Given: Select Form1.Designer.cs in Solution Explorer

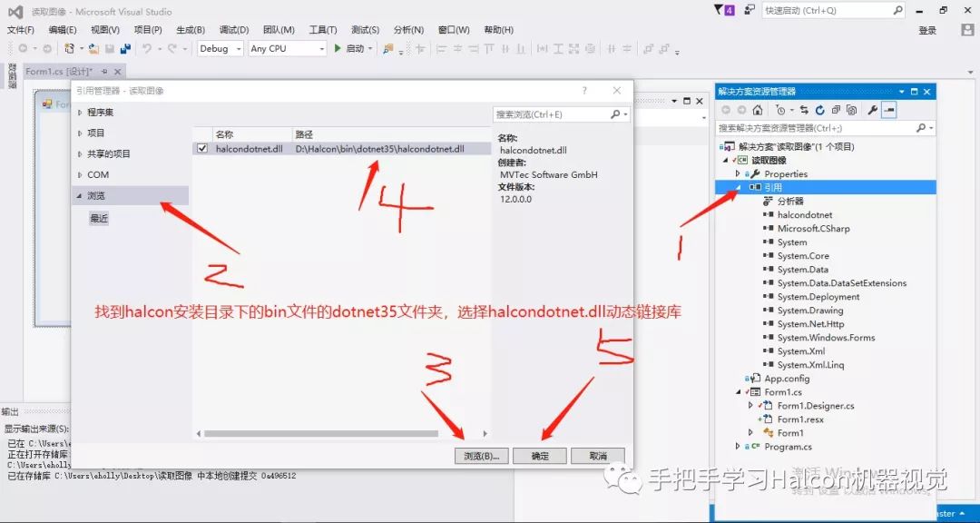Looking at the screenshot, I should pyautogui.click(x=815, y=405).
